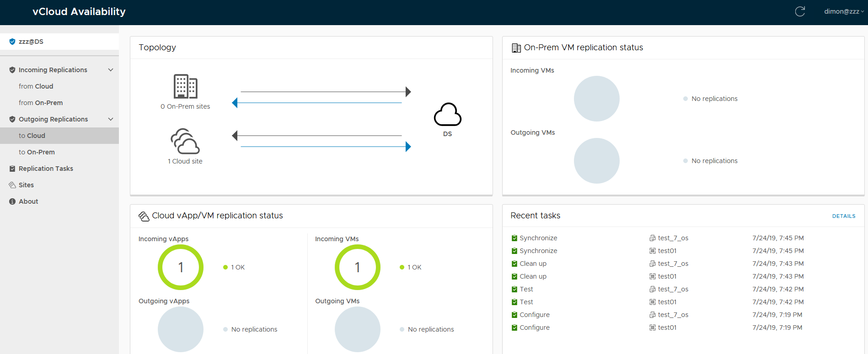Click 'No replications' beside Outgoing vApps
The image size is (868, 354).
254,329
